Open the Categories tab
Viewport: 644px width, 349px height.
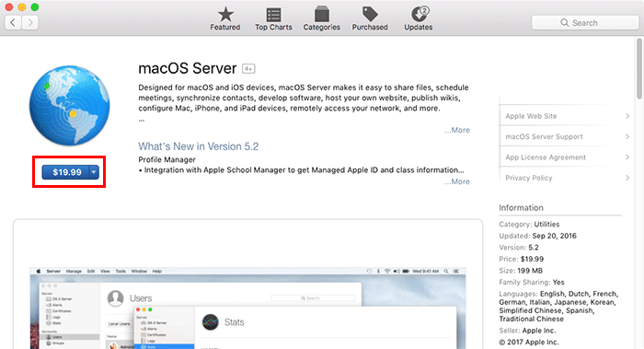(322, 19)
